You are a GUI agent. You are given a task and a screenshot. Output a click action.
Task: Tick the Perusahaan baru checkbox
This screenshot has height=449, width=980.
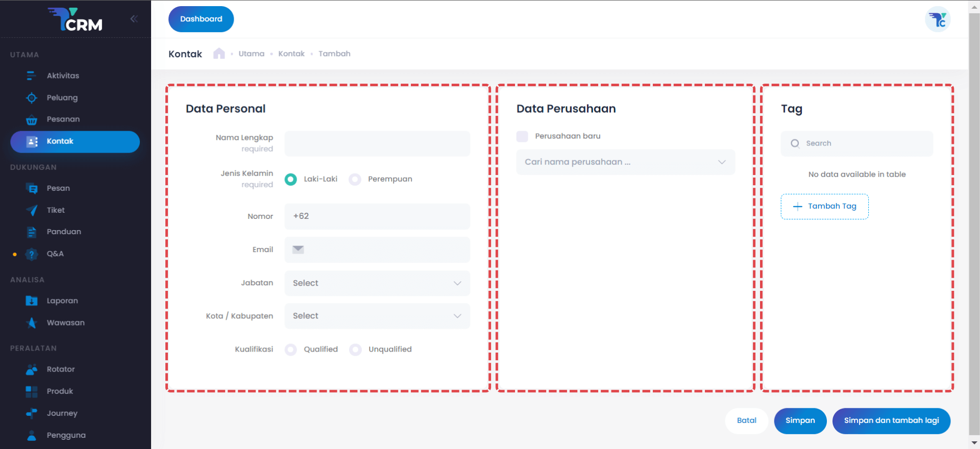522,136
